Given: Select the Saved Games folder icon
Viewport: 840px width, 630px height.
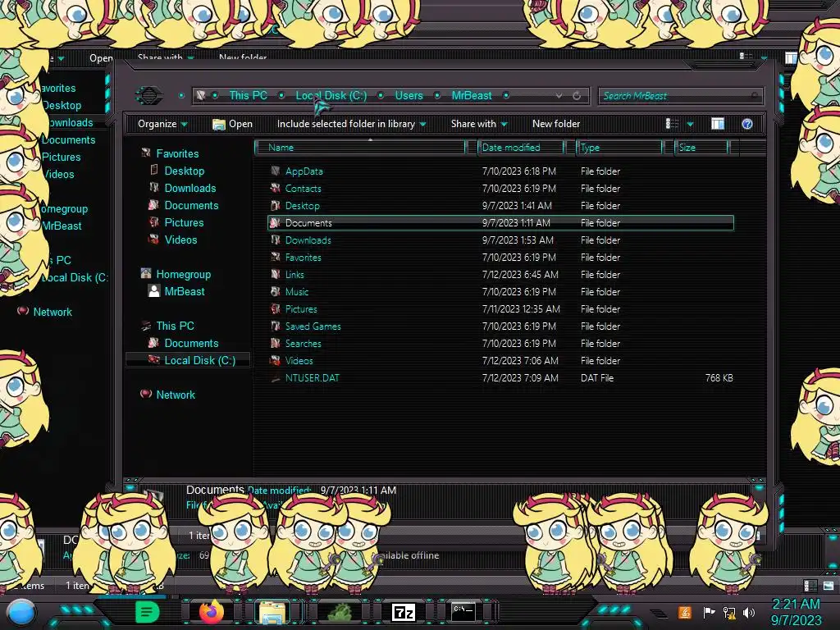Looking at the screenshot, I should (276, 326).
